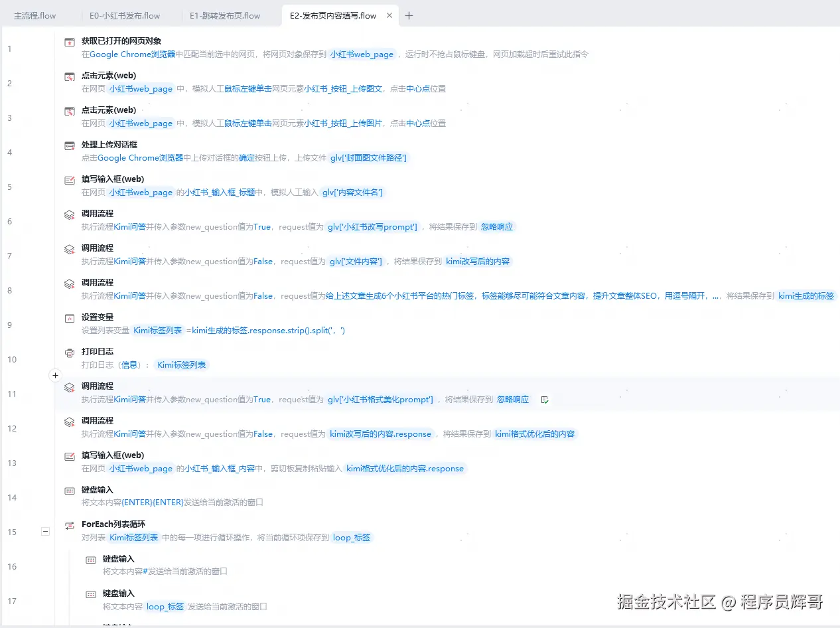This screenshot has width=840, height=628.
Task: Collapse the ForEach loop with the minus button
Action: (x=44, y=531)
